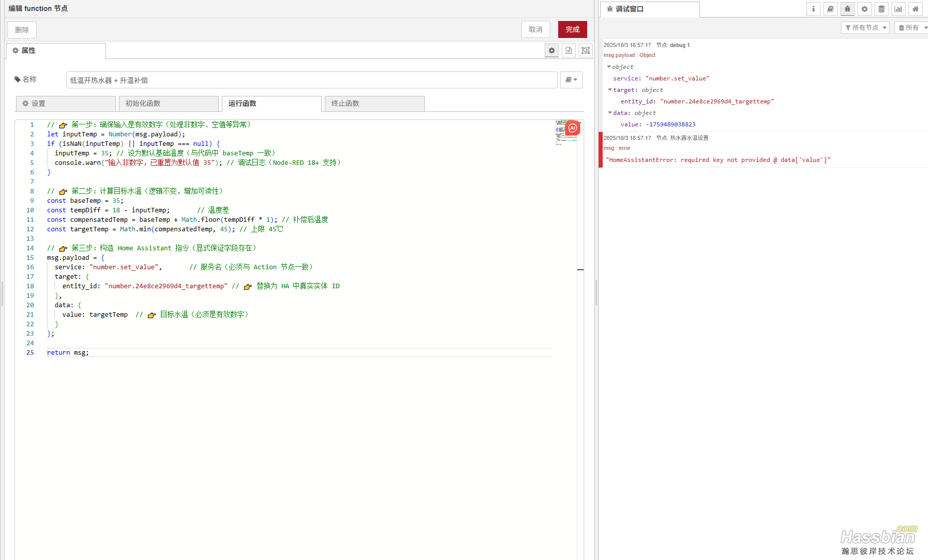The image size is (928, 560).
Task: Open the 所有节点 filter dropdown
Action: 865,28
